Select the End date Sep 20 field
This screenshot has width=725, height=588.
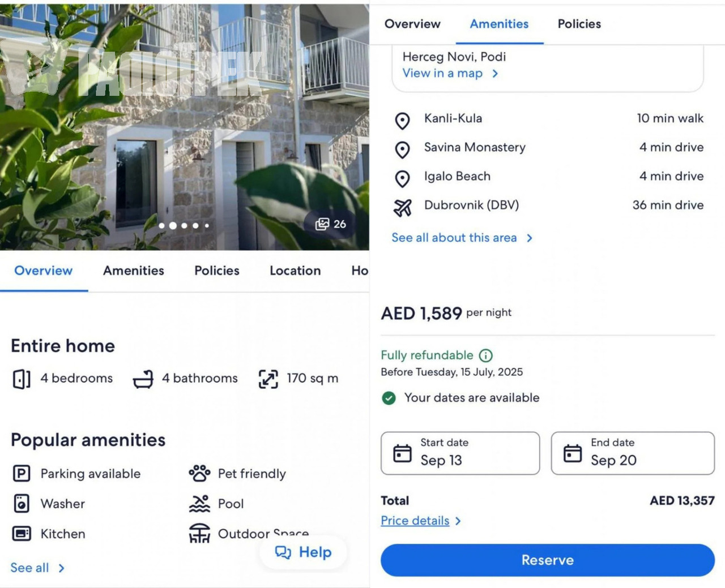coord(632,453)
